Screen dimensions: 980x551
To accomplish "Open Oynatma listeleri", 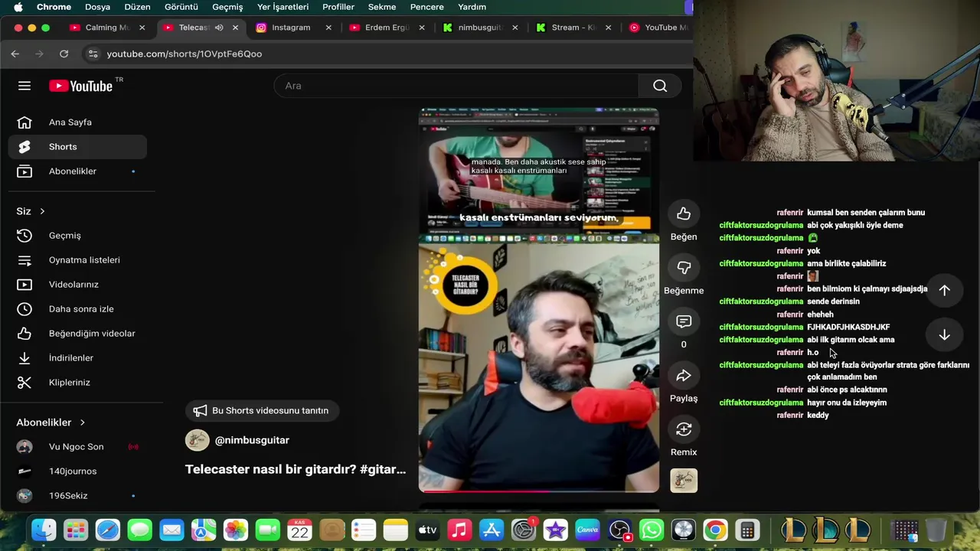I will [x=77, y=260].
